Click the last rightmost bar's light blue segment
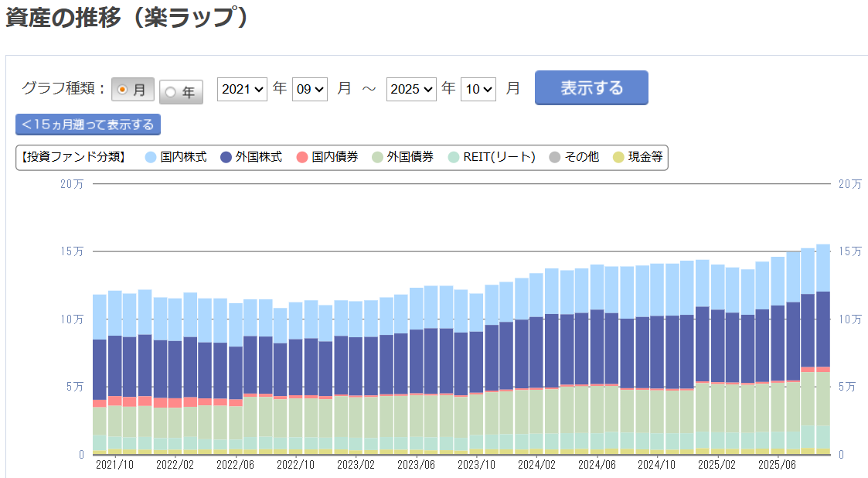The width and height of the screenshot is (868, 478). [822, 268]
